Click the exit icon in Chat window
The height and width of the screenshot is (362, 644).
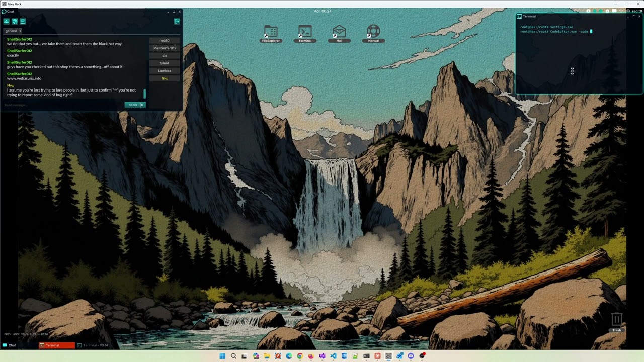click(x=177, y=21)
